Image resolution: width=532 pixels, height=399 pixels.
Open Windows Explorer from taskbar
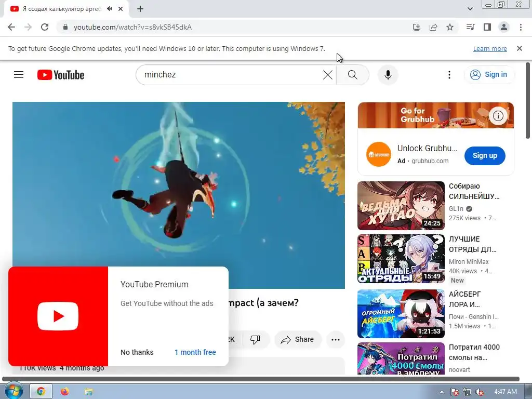coord(88,391)
